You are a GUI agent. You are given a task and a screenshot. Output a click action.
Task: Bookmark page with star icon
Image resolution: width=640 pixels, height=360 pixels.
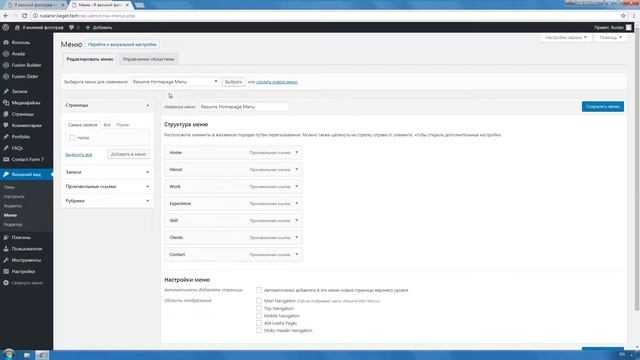[x=623, y=16]
